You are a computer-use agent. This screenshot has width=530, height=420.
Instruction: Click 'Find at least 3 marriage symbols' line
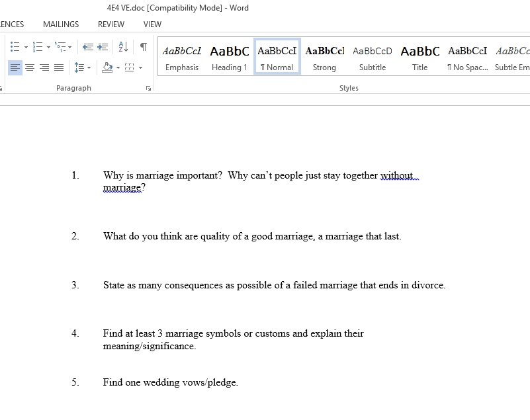[233, 333]
